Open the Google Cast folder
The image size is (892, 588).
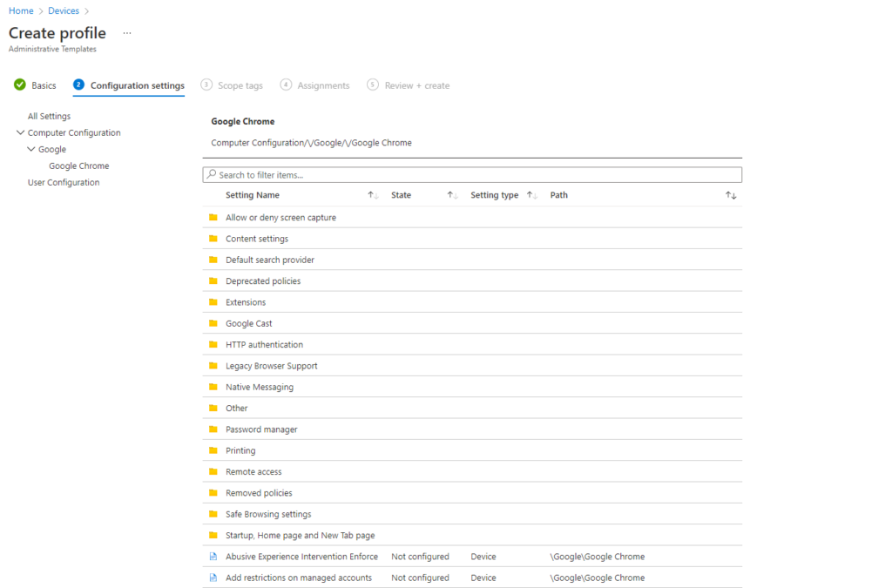pyautogui.click(x=249, y=323)
